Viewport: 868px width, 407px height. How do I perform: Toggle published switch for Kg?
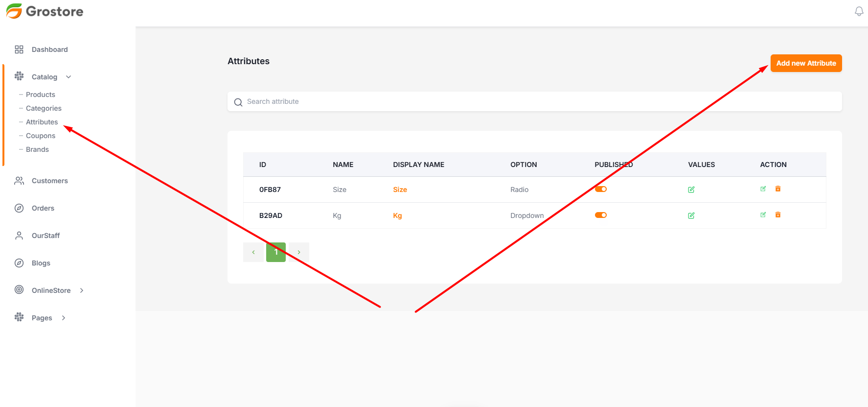pyautogui.click(x=600, y=215)
